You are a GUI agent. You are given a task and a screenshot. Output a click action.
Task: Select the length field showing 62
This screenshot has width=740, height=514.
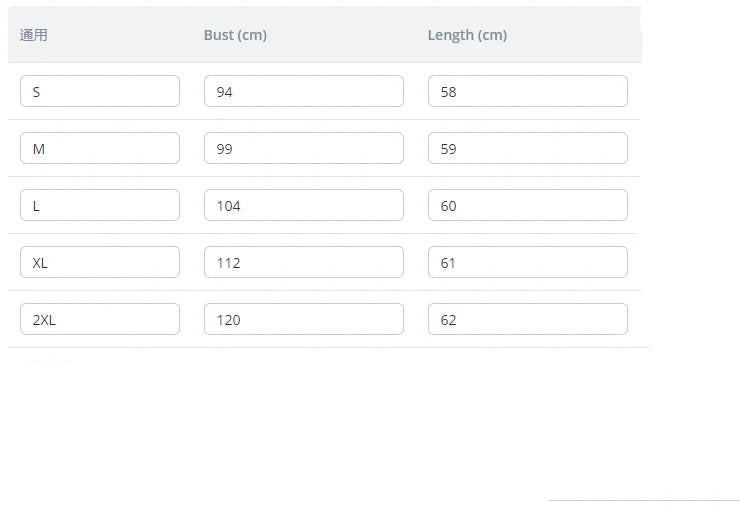527,319
